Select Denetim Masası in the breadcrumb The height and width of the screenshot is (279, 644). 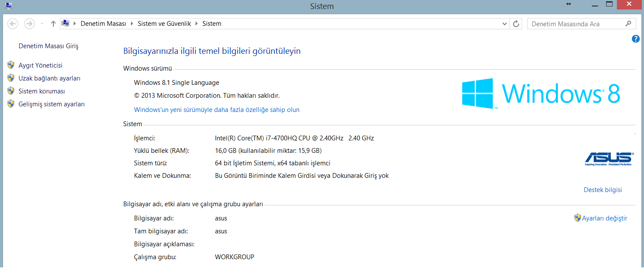click(x=103, y=24)
